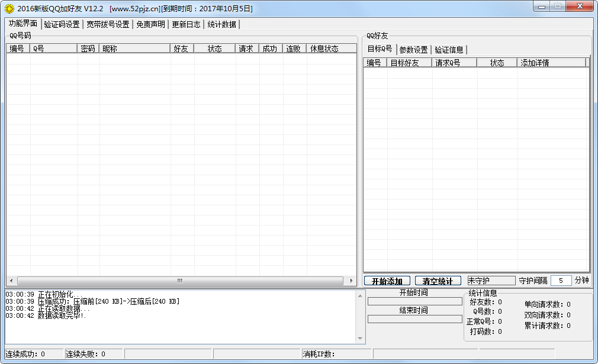Select the 参数设置 tab in QQ好友 panel
Image resolution: width=598 pixels, height=364 pixels.
(x=413, y=50)
